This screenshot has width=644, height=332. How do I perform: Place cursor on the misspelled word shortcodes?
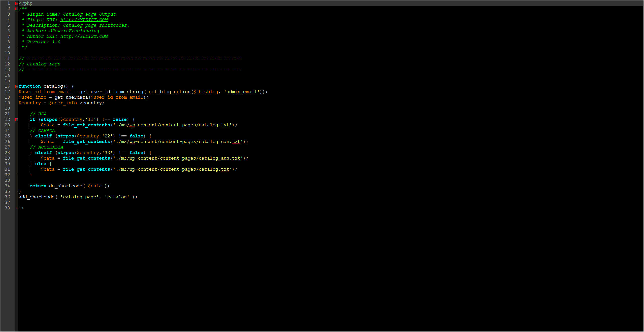pyautogui.click(x=113, y=25)
